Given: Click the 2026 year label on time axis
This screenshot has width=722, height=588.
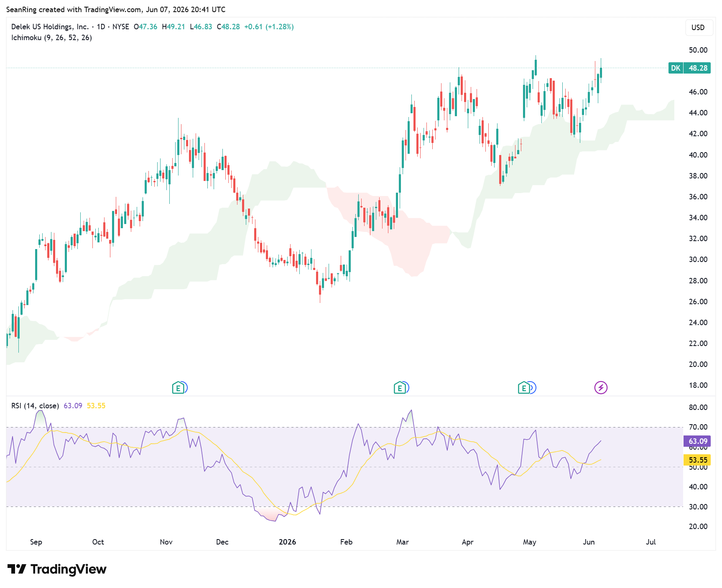Looking at the screenshot, I should click(x=287, y=542).
